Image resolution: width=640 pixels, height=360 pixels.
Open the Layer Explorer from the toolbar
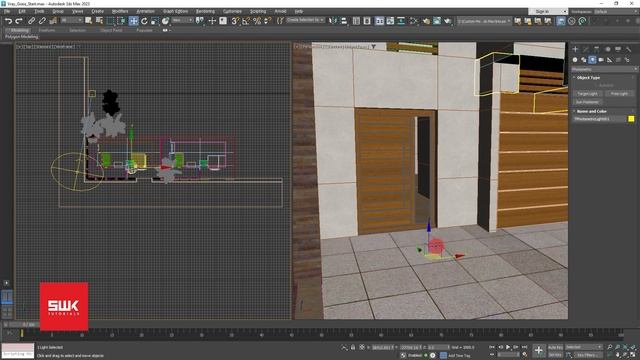tap(367, 21)
